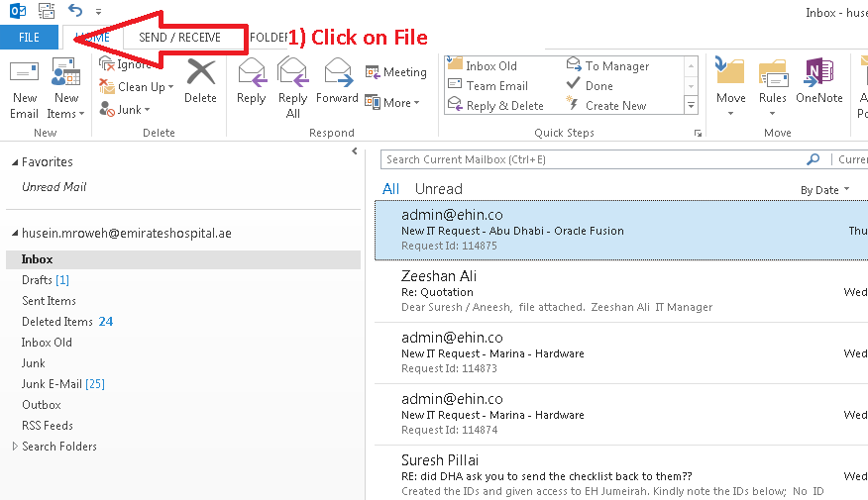Viewport: 868px width, 500px height.
Task: Run the Team Email quick step
Action: click(488, 86)
